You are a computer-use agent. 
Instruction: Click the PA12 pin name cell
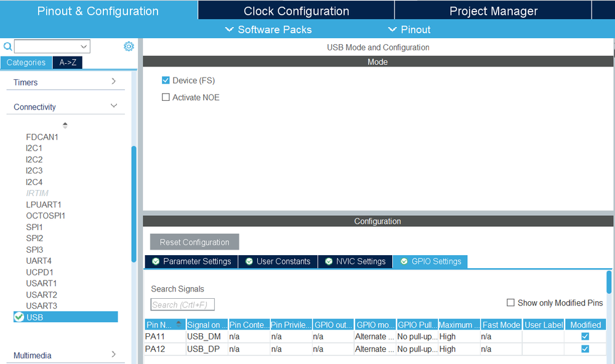(x=165, y=349)
